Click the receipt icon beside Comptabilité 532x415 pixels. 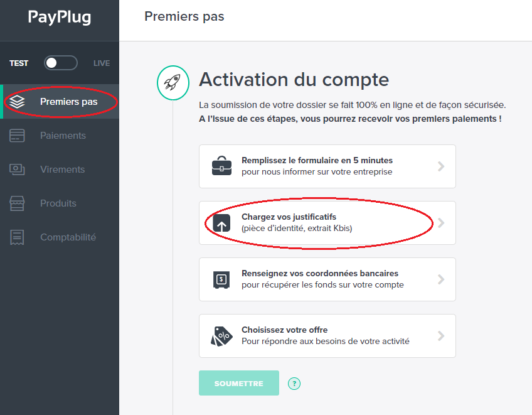click(17, 237)
